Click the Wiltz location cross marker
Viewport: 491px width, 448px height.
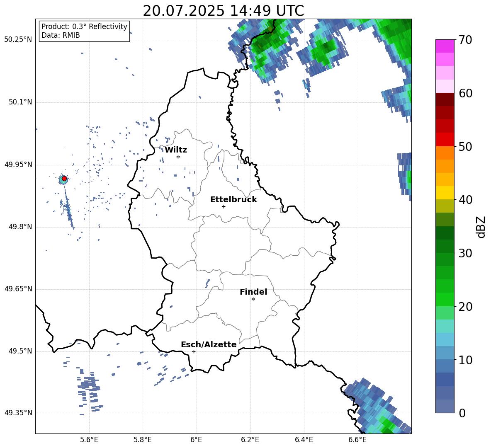[178, 157]
